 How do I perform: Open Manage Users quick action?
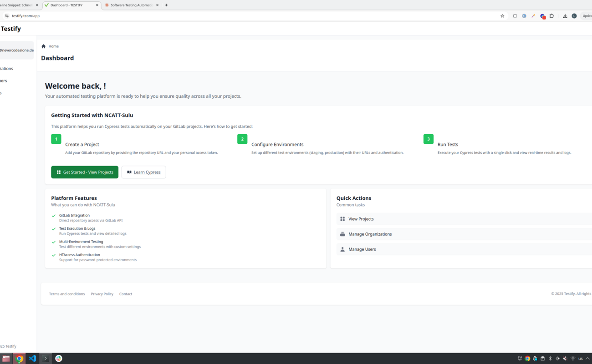pyautogui.click(x=464, y=249)
